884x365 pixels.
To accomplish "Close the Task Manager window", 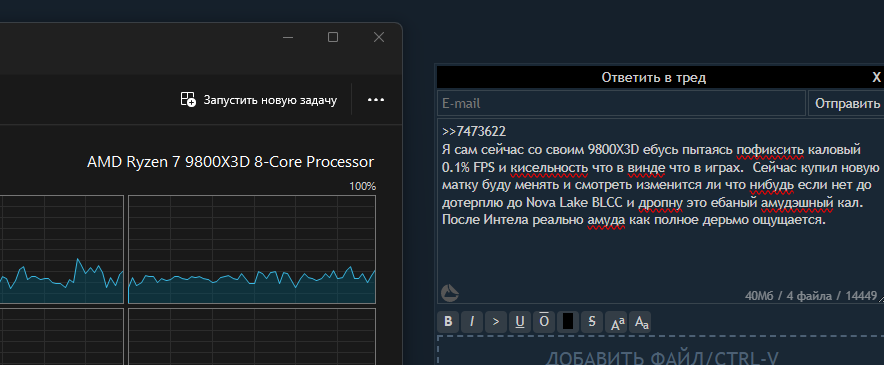I will point(379,37).
